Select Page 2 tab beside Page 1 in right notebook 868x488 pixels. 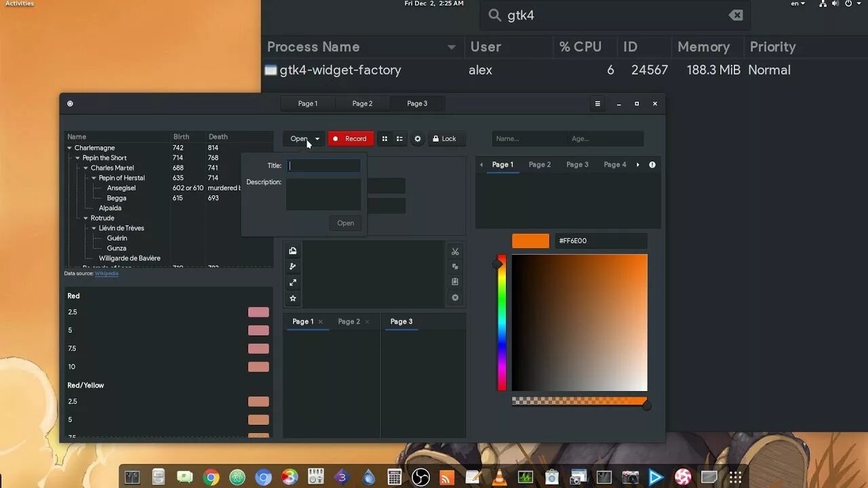540,165
